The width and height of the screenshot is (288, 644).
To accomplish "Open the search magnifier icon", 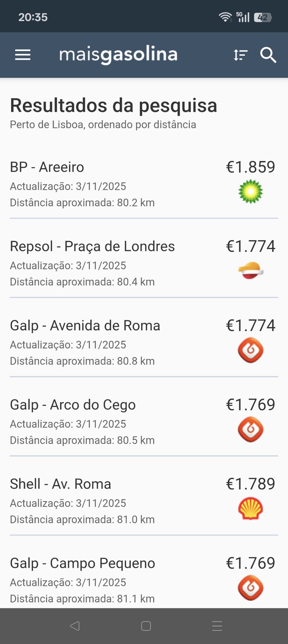I will 268,55.
